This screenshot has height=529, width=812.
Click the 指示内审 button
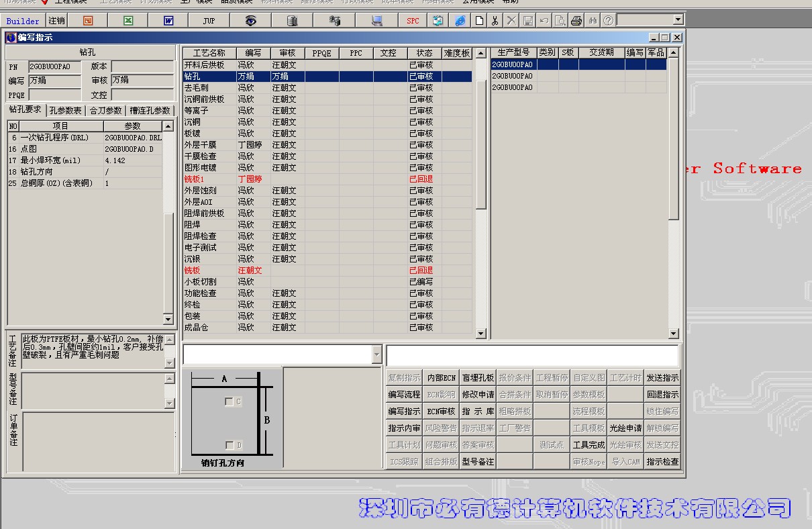point(404,428)
